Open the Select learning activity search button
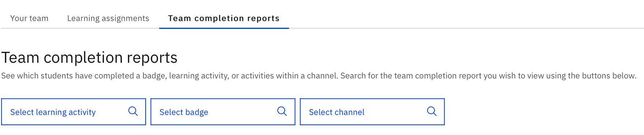Viewport: 644px width, 135px height. 74,112
